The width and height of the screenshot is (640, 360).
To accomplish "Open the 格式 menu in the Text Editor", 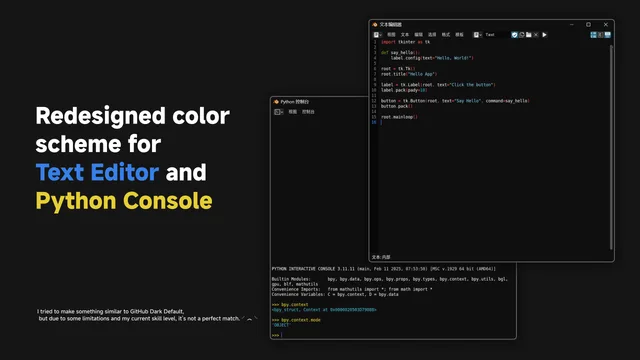I will click(x=446, y=35).
